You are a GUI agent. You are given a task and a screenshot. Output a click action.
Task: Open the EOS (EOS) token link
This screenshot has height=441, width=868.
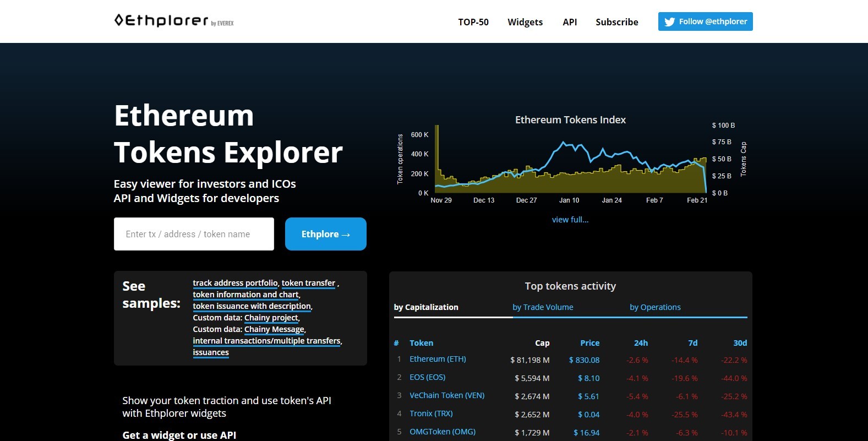(x=428, y=377)
